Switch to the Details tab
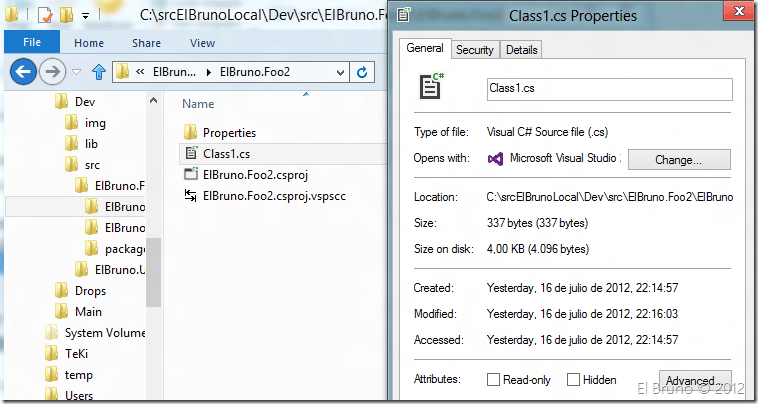Screen dimensions: 758x404 tap(521, 50)
